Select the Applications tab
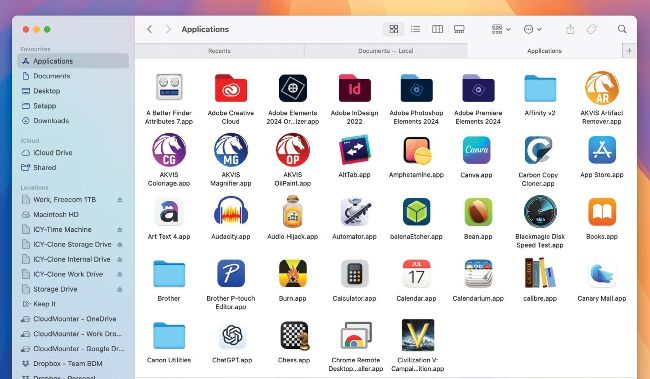The image size is (650, 379). (544, 51)
